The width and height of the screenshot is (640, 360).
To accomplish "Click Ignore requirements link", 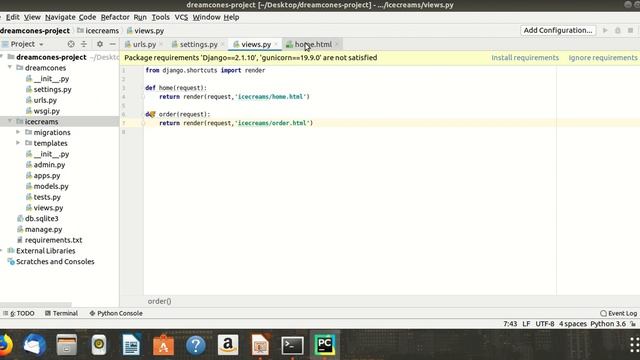I will click(603, 58).
